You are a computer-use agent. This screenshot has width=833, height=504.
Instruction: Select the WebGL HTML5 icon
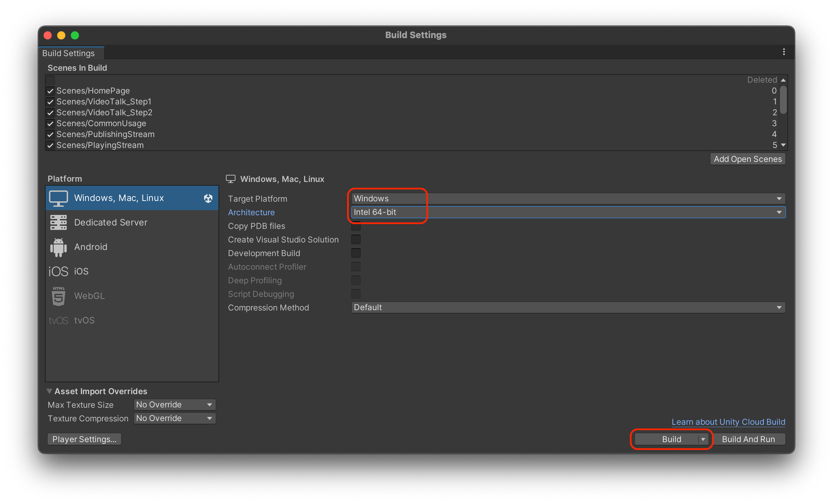coord(58,296)
